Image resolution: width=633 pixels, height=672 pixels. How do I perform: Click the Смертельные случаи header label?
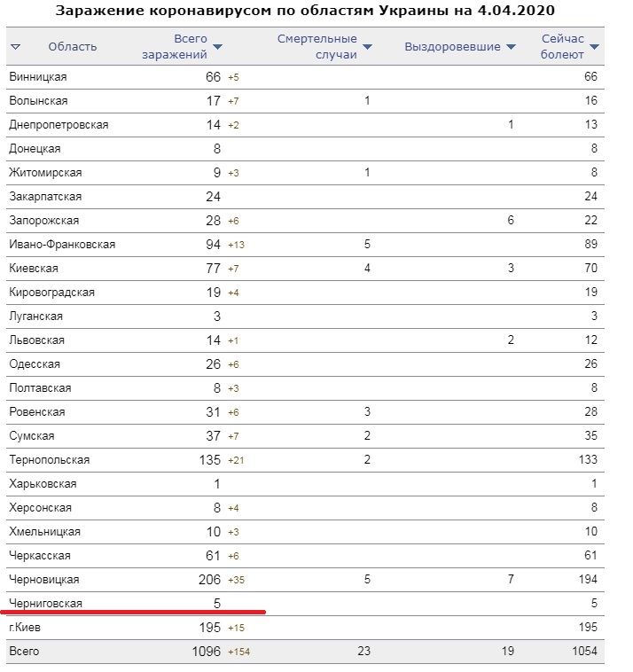(x=317, y=46)
